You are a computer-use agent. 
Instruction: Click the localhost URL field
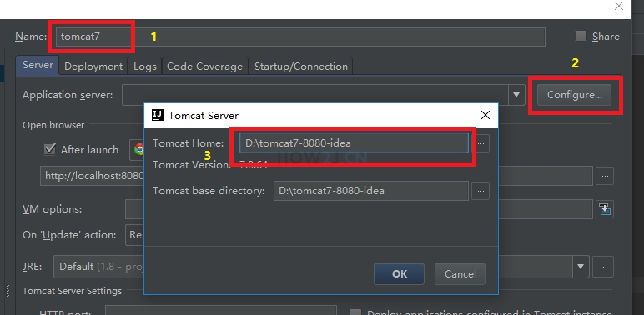93,176
